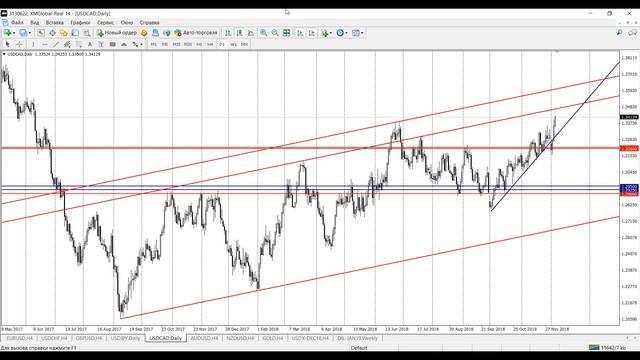Image resolution: width=640 pixels, height=360 pixels.
Task: Click the globe icon before Авто-торговля
Action: point(167,33)
